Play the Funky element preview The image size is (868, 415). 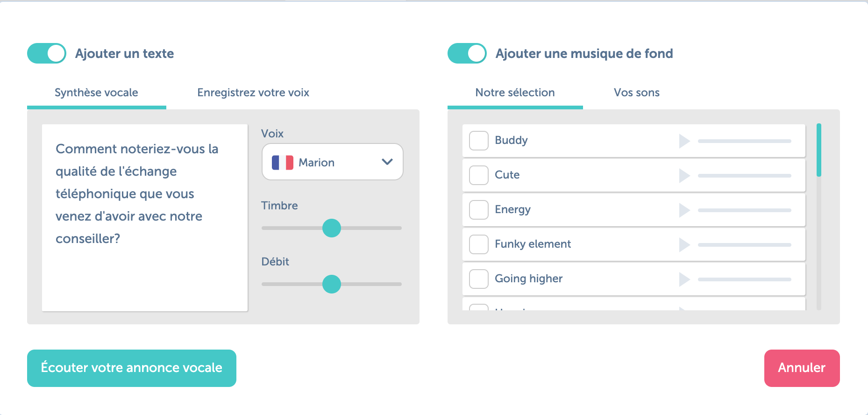[x=684, y=244]
